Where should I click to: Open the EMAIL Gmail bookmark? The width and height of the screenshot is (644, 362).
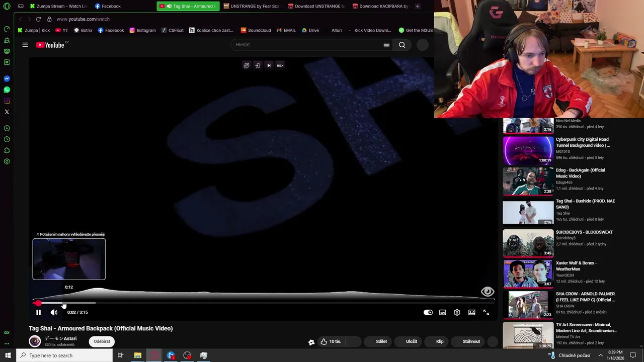coord(286,30)
